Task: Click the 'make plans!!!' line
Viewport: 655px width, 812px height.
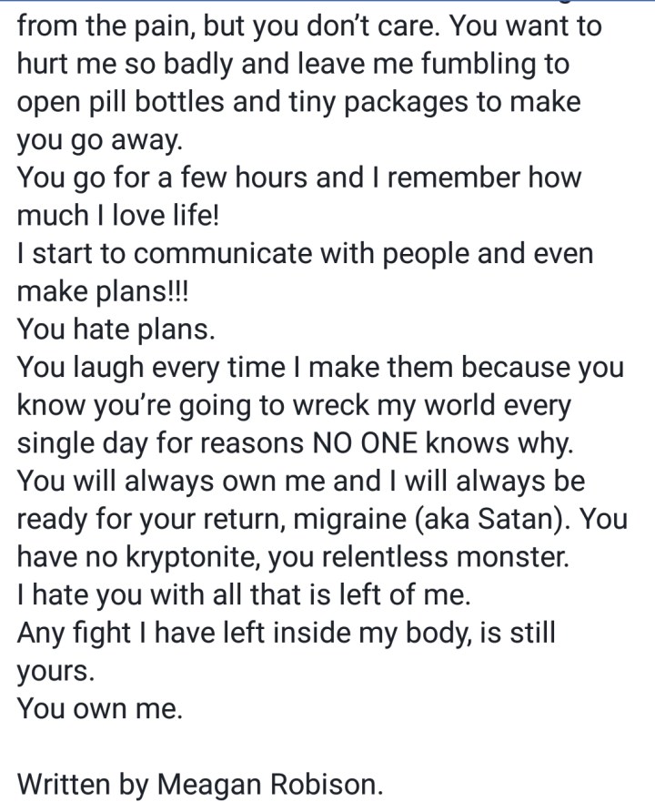Action: click(x=105, y=291)
